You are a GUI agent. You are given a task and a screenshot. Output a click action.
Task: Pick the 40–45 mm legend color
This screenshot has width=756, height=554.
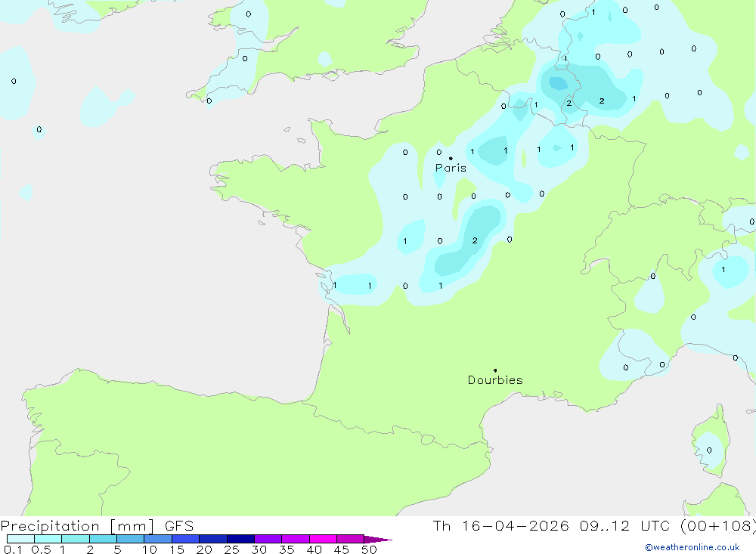point(323,539)
